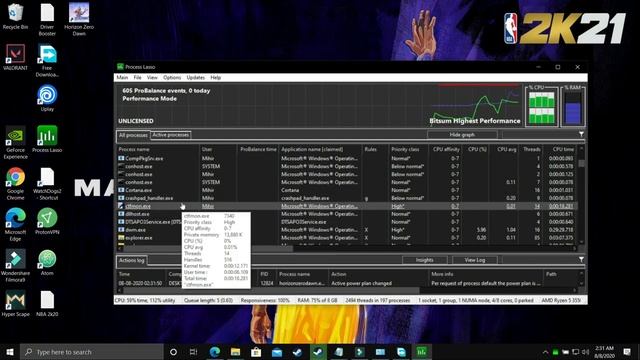This screenshot has height=360, width=640.
Task: Select the Actions log tab
Action: [131, 260]
